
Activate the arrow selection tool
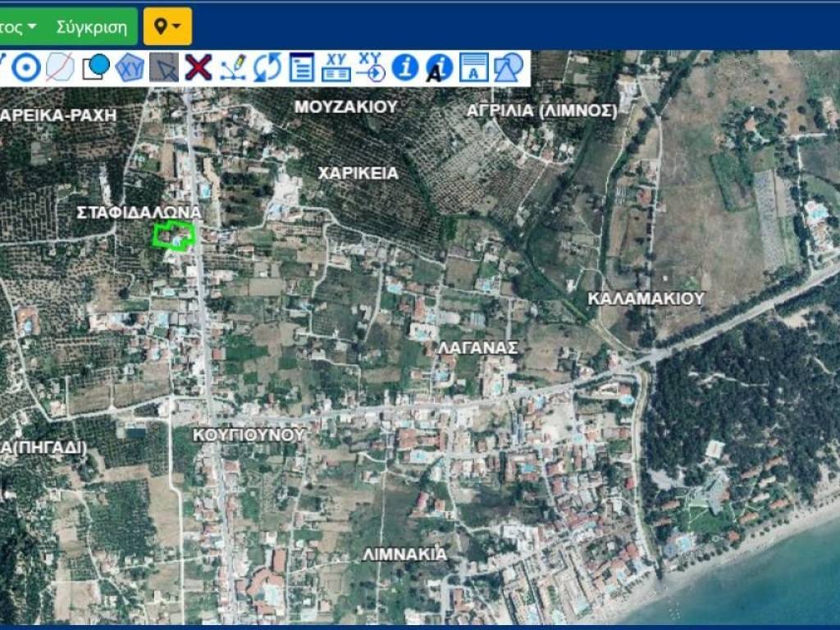pyautogui.click(x=164, y=67)
